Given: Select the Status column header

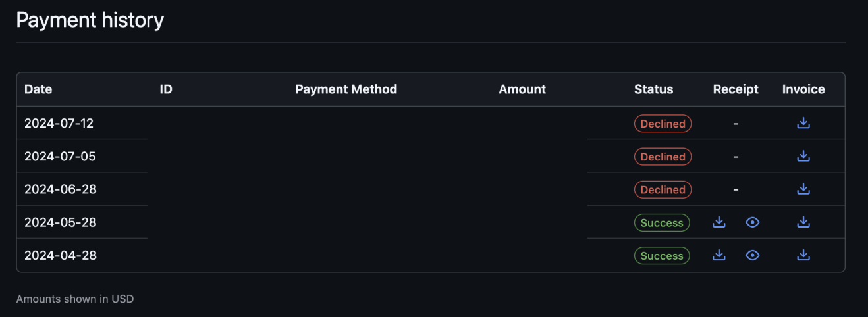Looking at the screenshot, I should point(653,89).
